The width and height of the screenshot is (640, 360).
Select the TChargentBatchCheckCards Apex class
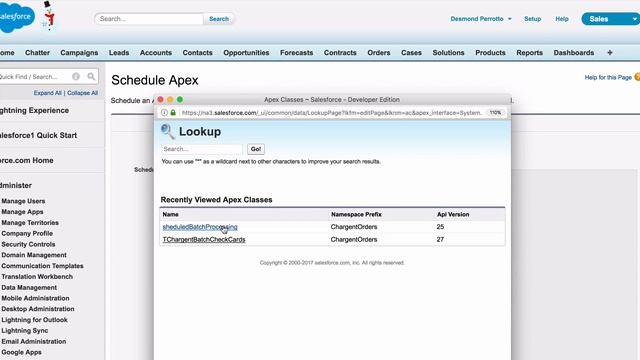coord(204,240)
